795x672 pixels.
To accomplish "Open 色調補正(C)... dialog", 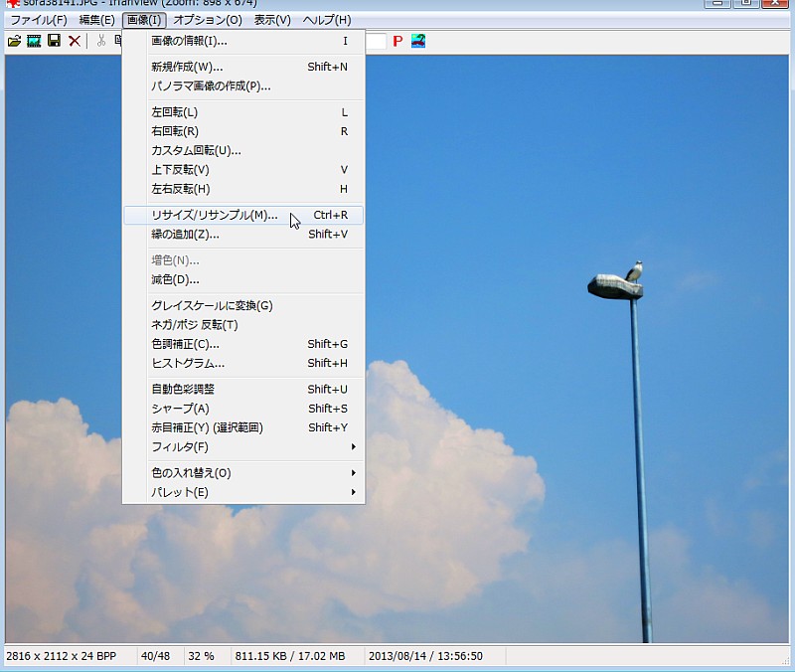I will pos(243,344).
